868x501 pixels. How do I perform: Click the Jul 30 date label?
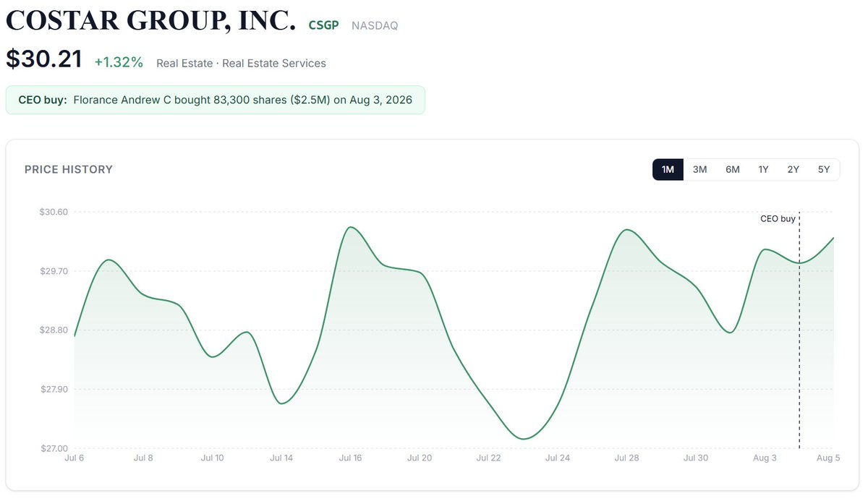click(696, 458)
